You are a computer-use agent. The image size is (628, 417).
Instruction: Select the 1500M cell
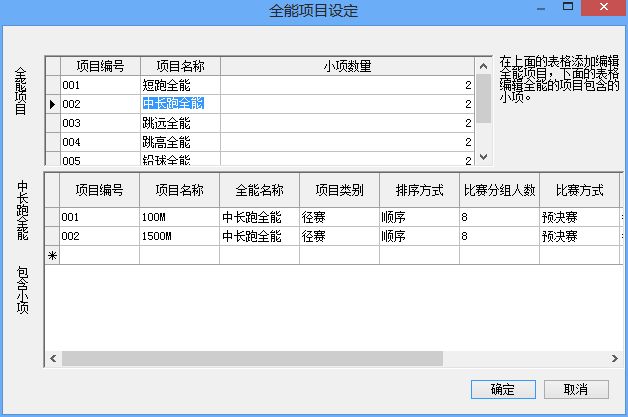(179, 236)
